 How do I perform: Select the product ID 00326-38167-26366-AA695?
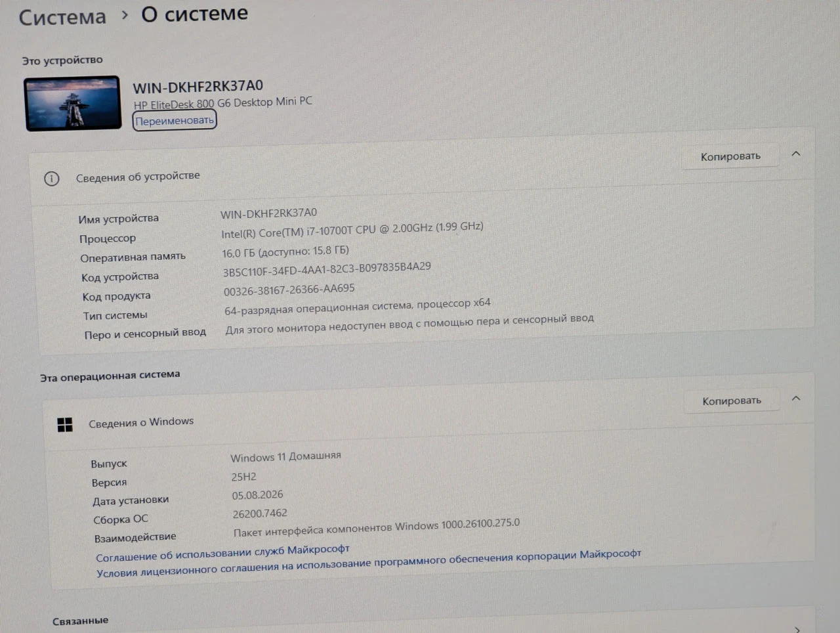point(289,290)
